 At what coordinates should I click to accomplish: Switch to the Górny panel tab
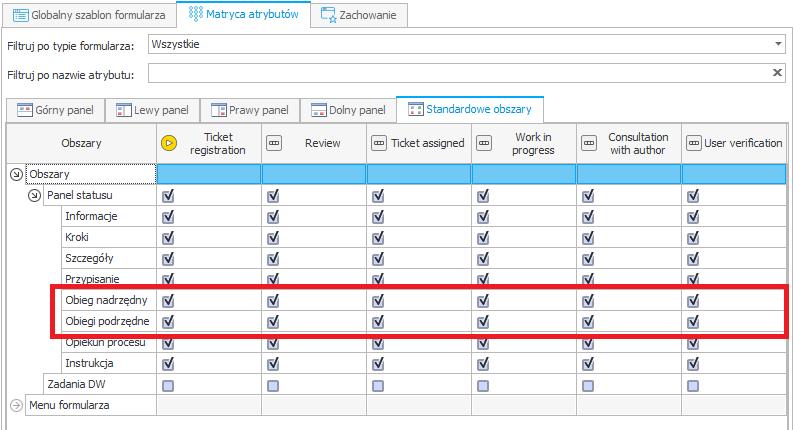click(55, 110)
